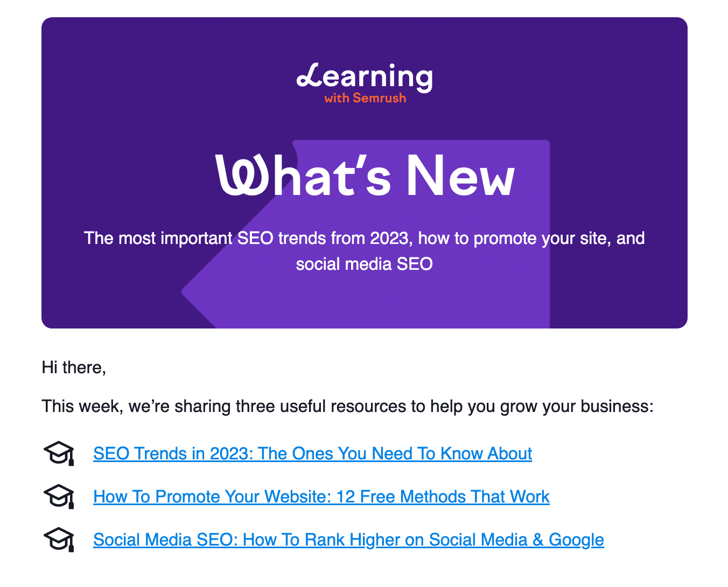Click graduation cap icon beside Promote Your Website link
Screen dimensions: 728x587
pos(59,496)
